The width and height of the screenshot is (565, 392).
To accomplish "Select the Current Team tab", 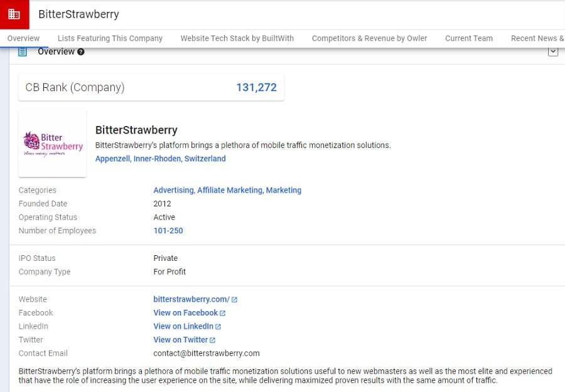I will coord(469,38).
